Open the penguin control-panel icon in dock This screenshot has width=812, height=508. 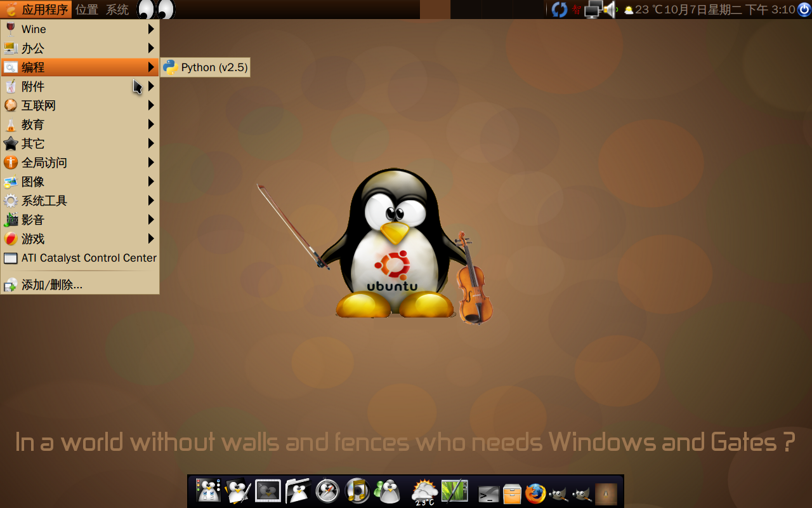point(208,491)
